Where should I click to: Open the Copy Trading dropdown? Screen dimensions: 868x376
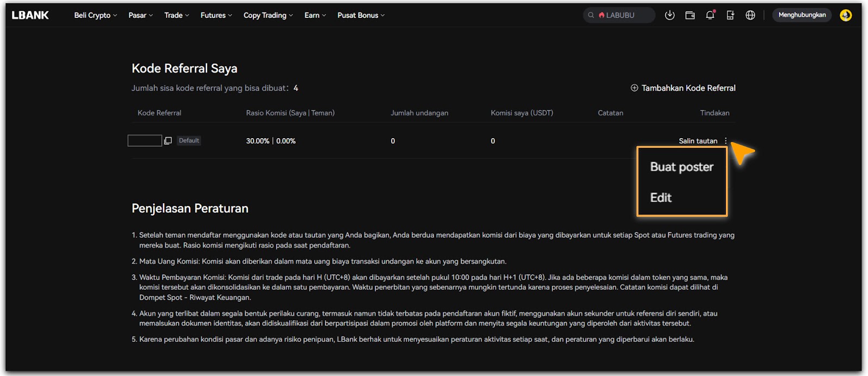point(268,15)
